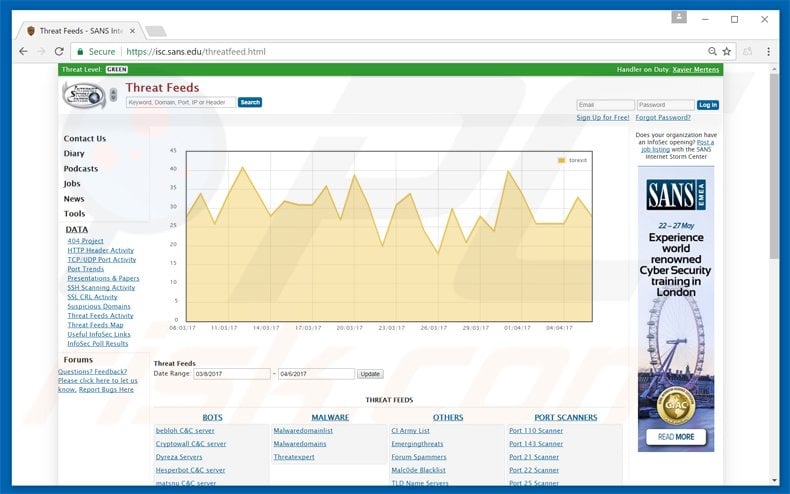The image size is (790, 494).
Task: Click the Password login field
Action: point(666,105)
